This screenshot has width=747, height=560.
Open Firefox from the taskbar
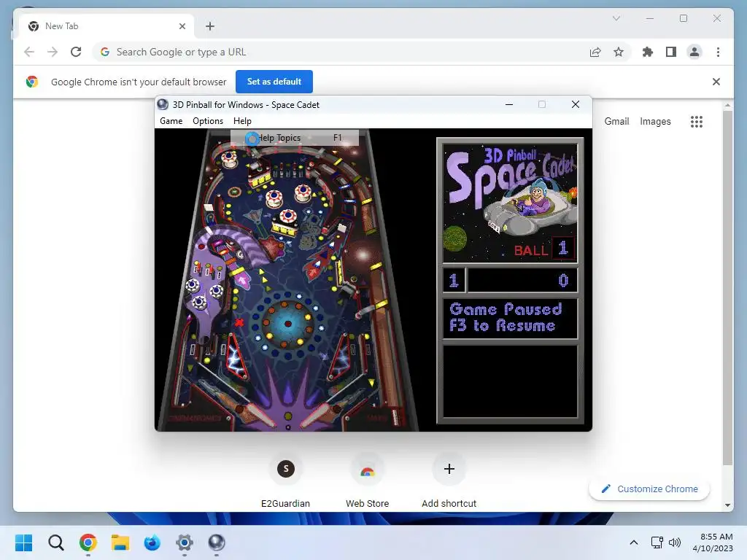click(152, 542)
